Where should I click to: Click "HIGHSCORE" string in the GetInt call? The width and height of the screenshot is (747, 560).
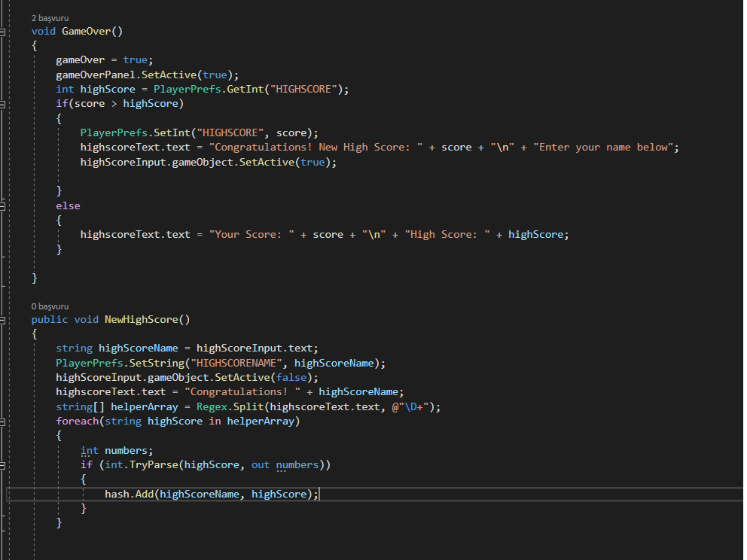(304, 89)
